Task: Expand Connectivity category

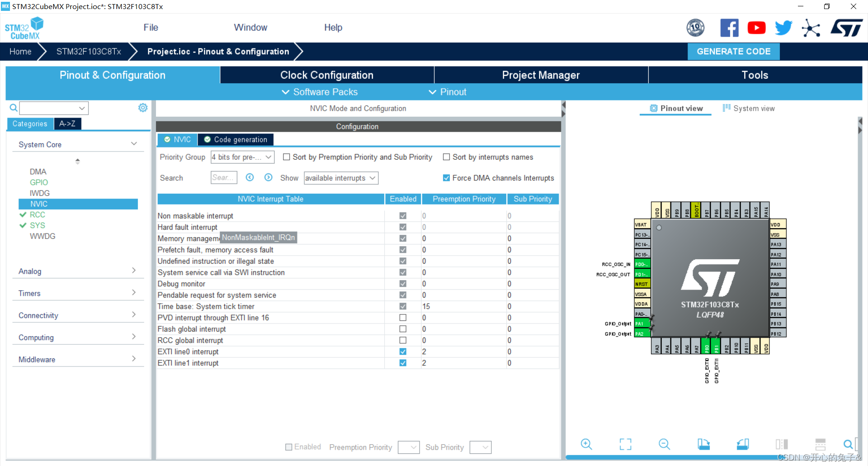Action: click(134, 315)
